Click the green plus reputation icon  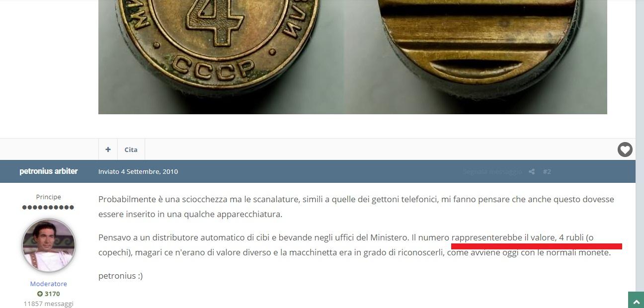coord(40,294)
